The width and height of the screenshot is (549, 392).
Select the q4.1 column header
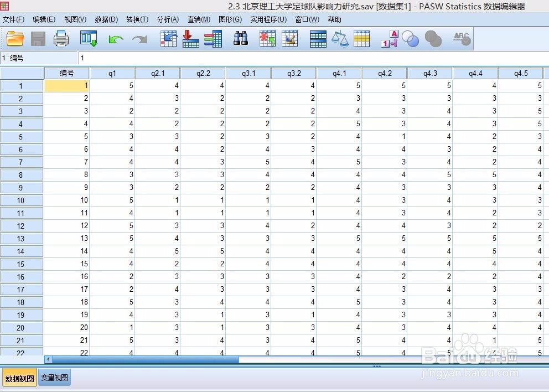339,73
